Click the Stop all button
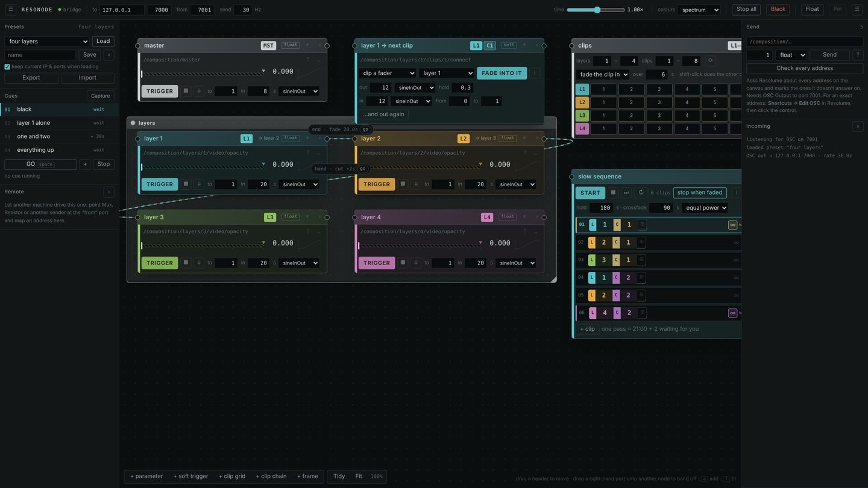 pyautogui.click(x=746, y=9)
